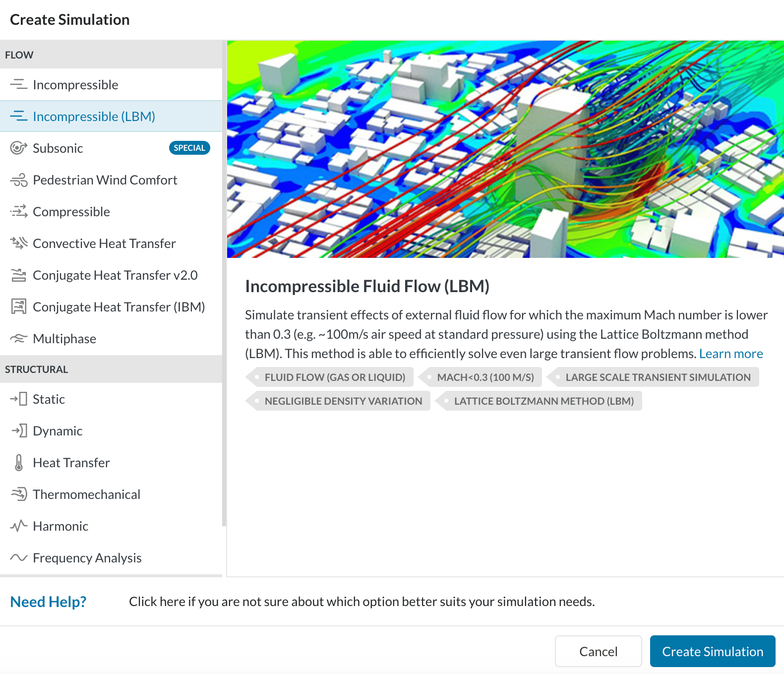Pick Frequency Analysis type
The height and width of the screenshot is (674, 784).
[x=111, y=558]
